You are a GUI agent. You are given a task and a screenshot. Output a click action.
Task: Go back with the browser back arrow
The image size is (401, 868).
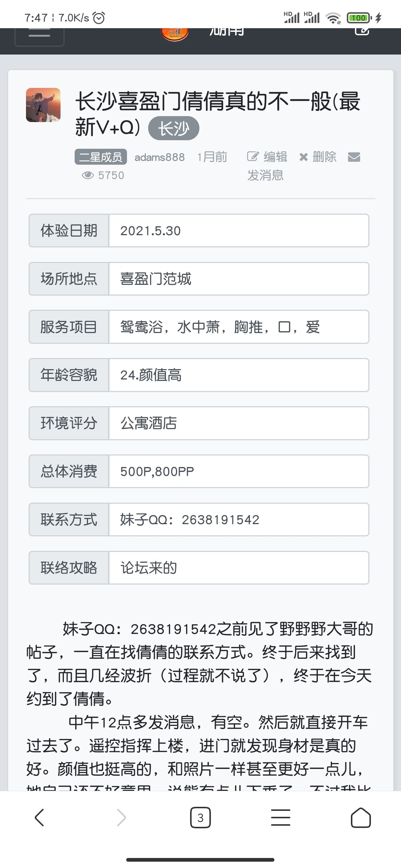point(39,818)
